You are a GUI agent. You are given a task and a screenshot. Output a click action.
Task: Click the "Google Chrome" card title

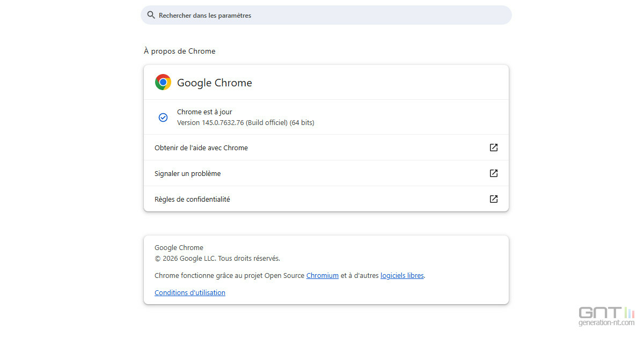click(x=214, y=83)
